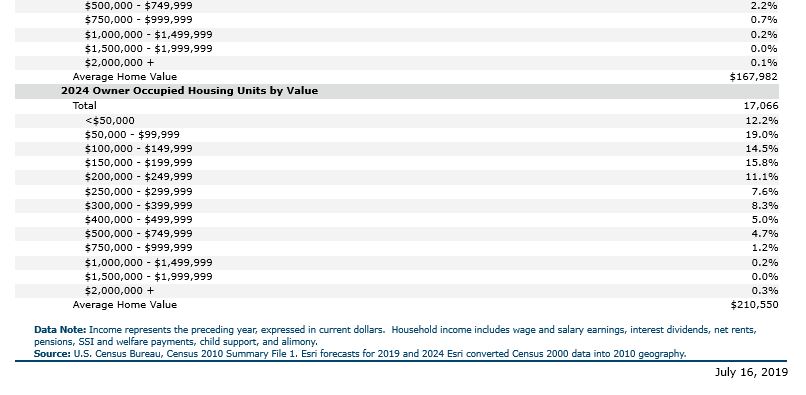This screenshot has width=806, height=395.
Task: Click the 1.2% value for $750,000 - $999,999
Action: click(764, 247)
